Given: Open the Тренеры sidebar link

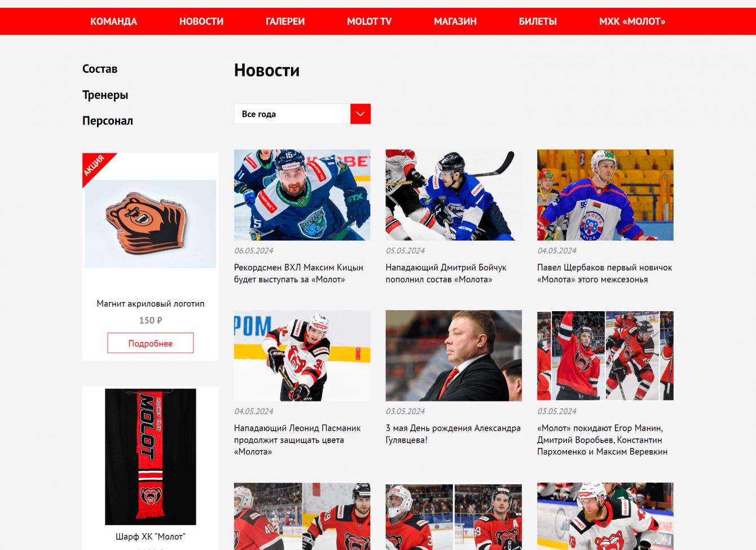Looking at the screenshot, I should [x=105, y=95].
